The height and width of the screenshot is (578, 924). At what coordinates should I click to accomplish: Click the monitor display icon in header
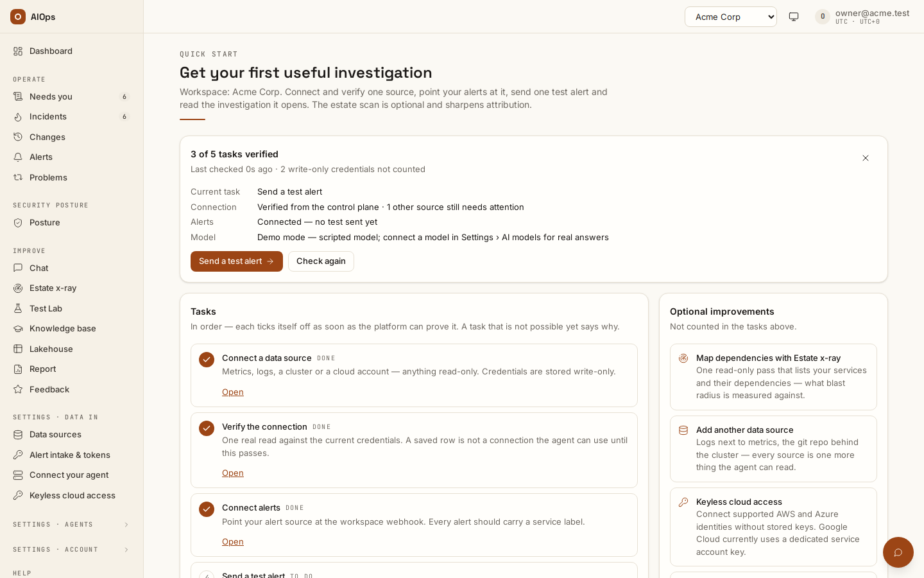[x=794, y=17]
